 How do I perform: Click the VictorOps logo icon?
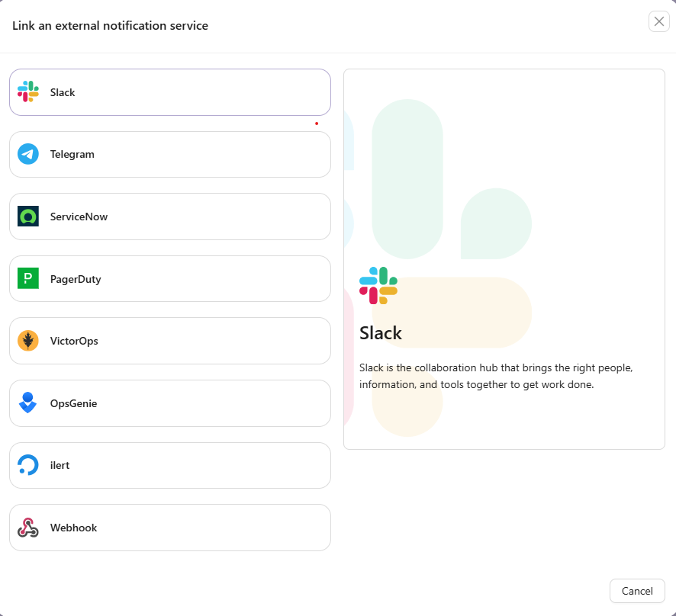(28, 341)
